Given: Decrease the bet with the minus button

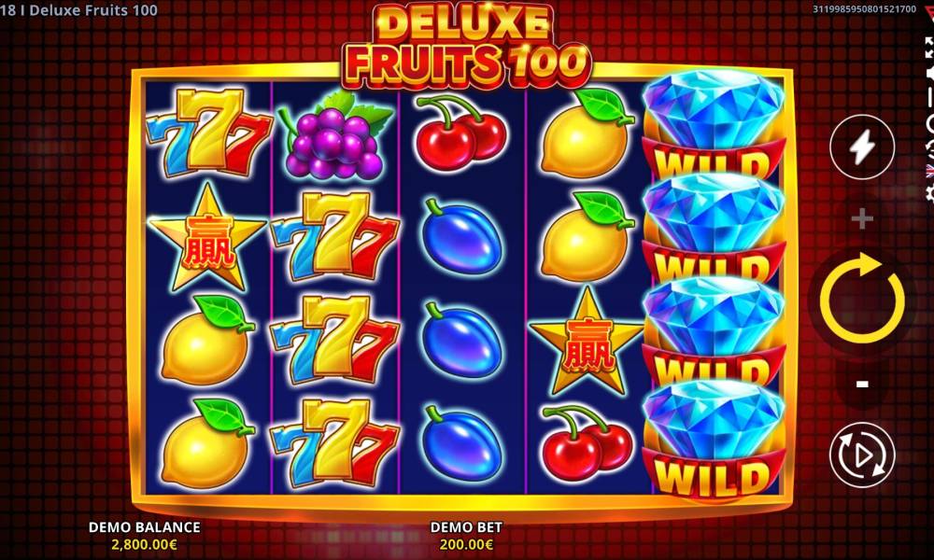Looking at the screenshot, I should [x=862, y=385].
